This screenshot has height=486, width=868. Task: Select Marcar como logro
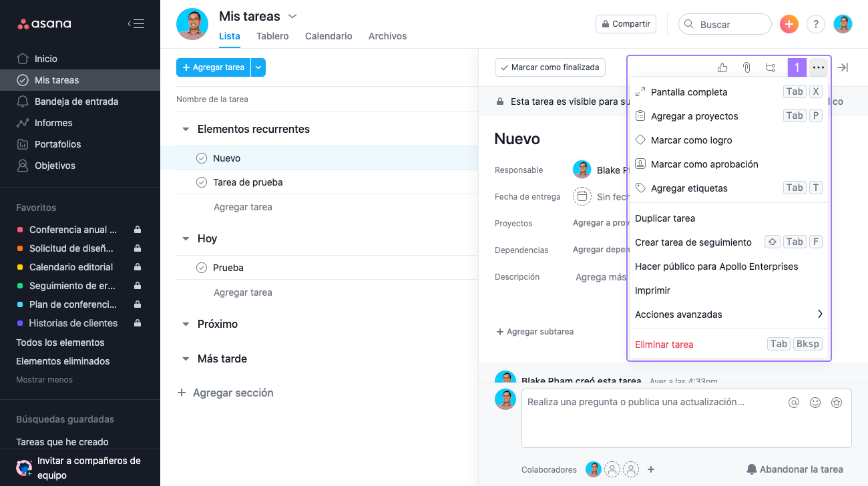pyautogui.click(x=728, y=140)
